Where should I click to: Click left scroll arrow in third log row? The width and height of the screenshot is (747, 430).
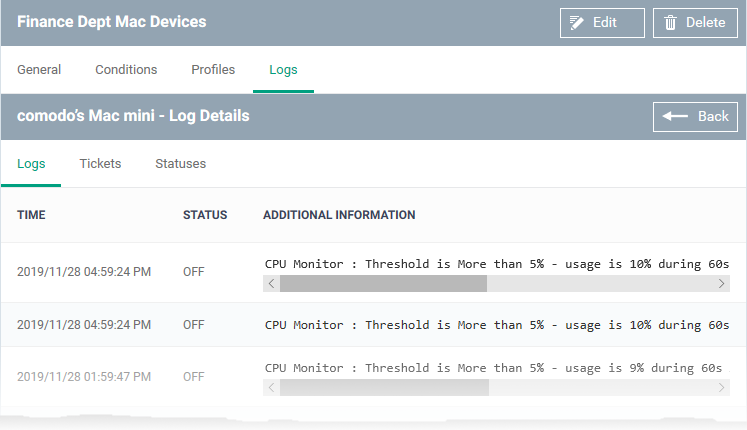point(272,388)
